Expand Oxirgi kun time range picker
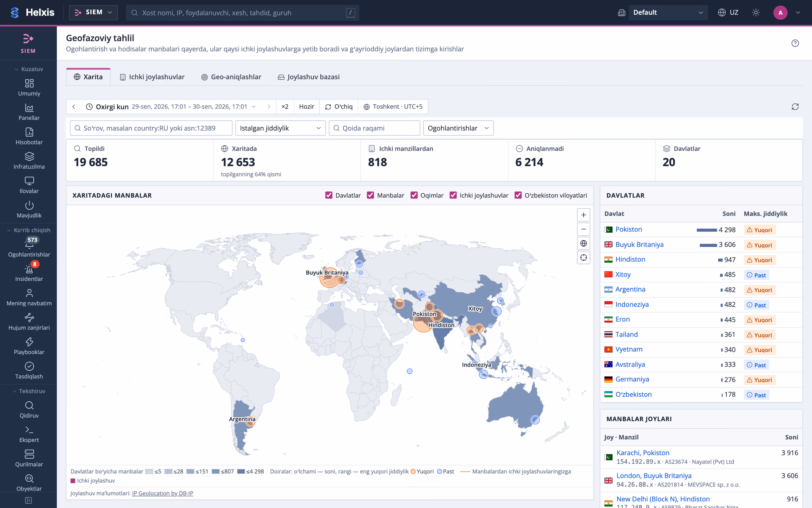Viewport: 812px width, 508px height. click(171, 106)
